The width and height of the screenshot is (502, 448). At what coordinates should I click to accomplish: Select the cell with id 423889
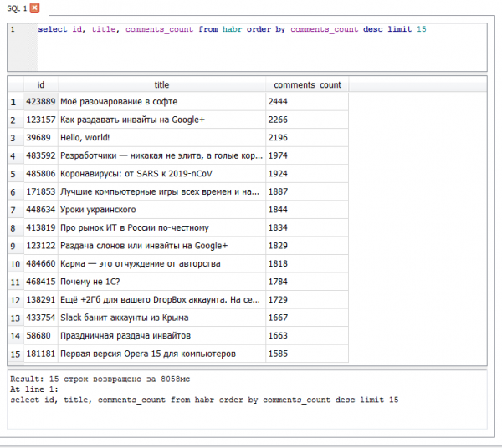click(40, 102)
